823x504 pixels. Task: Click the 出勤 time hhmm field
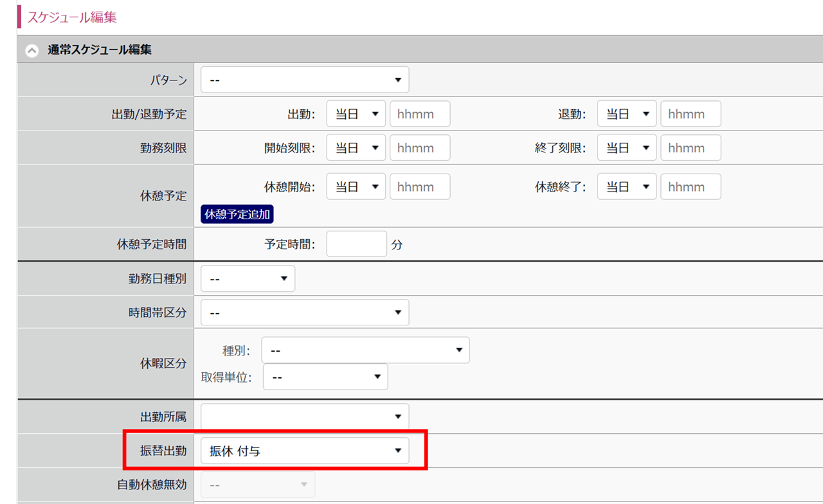click(420, 114)
